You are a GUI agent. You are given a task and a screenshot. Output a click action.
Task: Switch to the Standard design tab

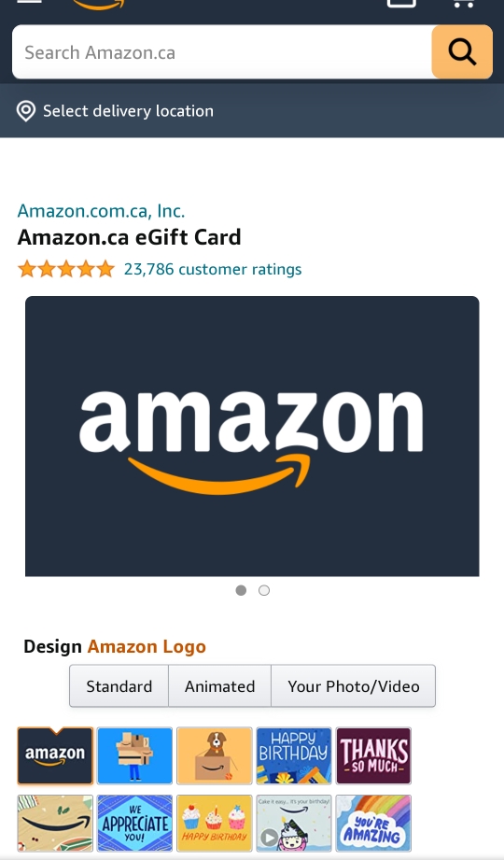(x=119, y=686)
